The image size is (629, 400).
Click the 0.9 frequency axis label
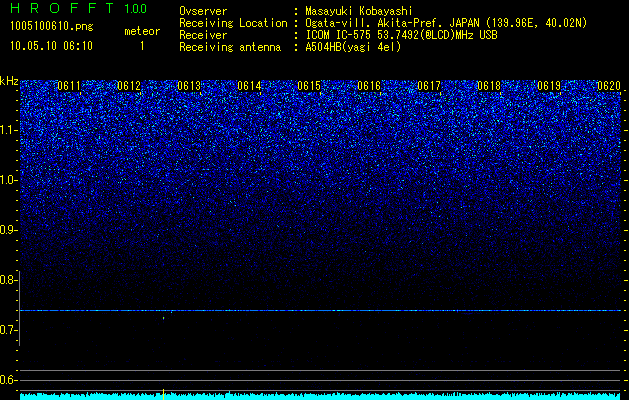click(8, 230)
